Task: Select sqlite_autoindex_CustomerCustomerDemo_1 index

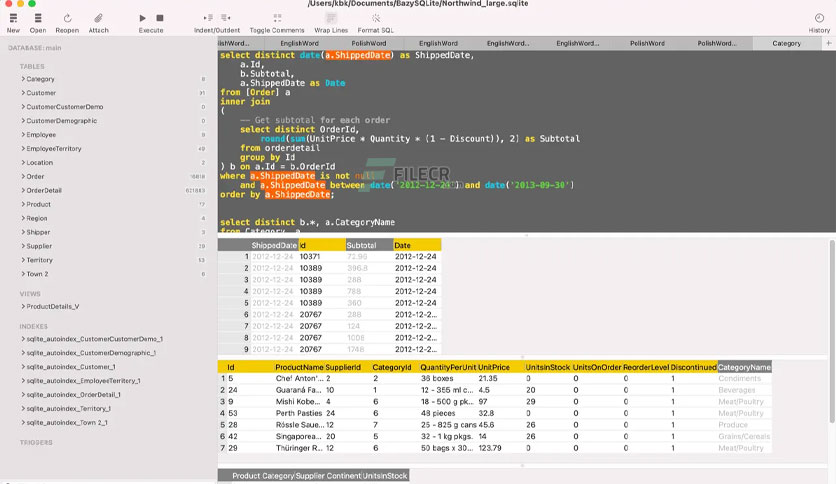Action: [94, 339]
